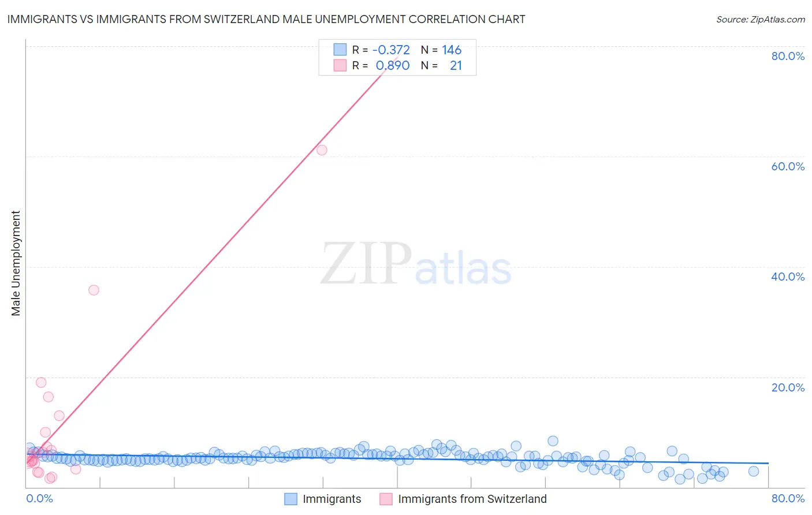This screenshot has height=515, width=812.
Task: Click the pink data point near 35%
Action: pyautogui.click(x=94, y=290)
